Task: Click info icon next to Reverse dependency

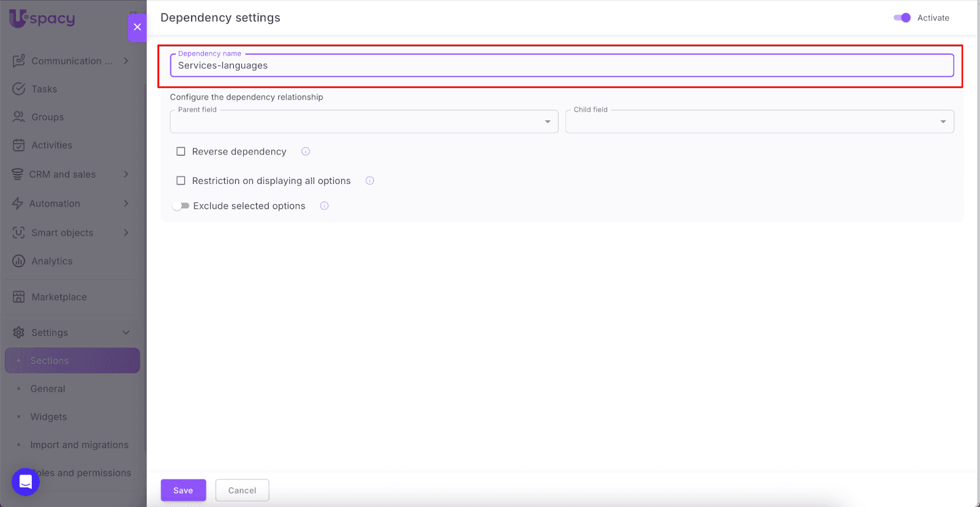Action: pyautogui.click(x=306, y=151)
